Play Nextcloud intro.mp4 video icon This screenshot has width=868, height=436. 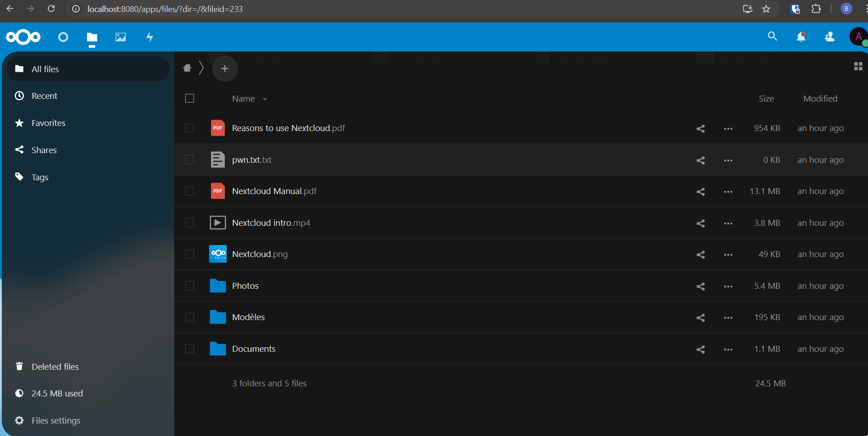click(x=217, y=223)
